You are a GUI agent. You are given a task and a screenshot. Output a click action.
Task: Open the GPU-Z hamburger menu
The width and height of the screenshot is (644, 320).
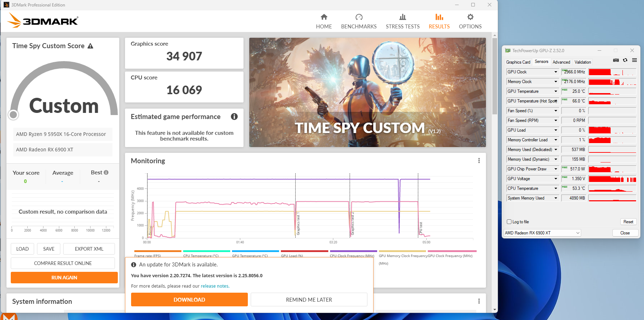(634, 60)
